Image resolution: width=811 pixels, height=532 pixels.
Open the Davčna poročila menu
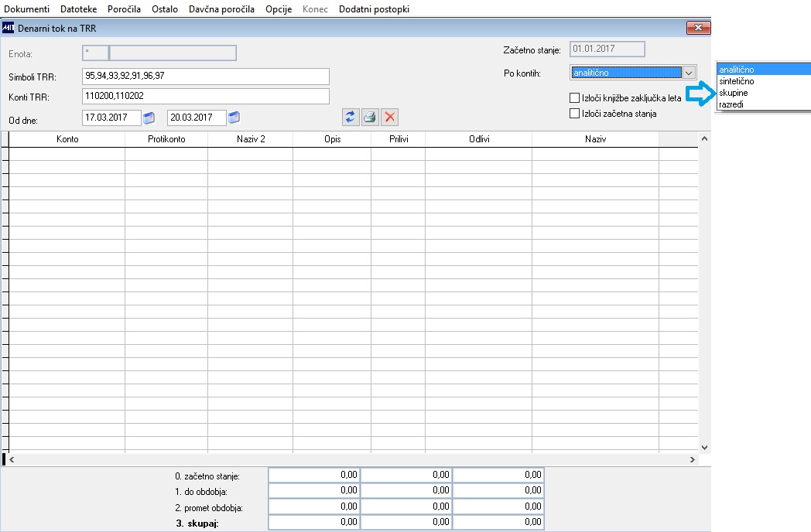coord(221,9)
